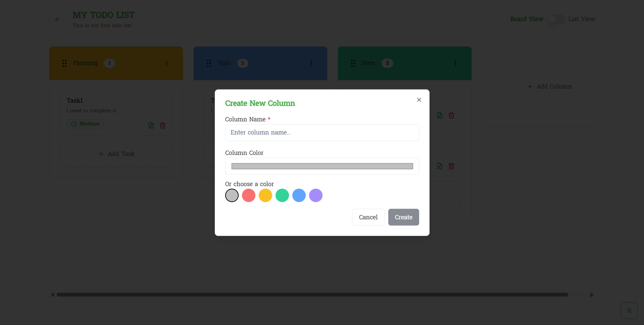Click the Todo column title
The image size is (644, 325).
224,63
